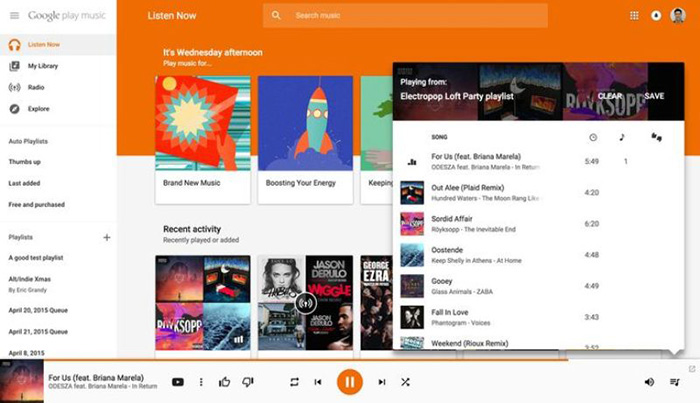The image size is (700, 403).
Task: Open the YouTube video for this song
Action: (x=178, y=382)
